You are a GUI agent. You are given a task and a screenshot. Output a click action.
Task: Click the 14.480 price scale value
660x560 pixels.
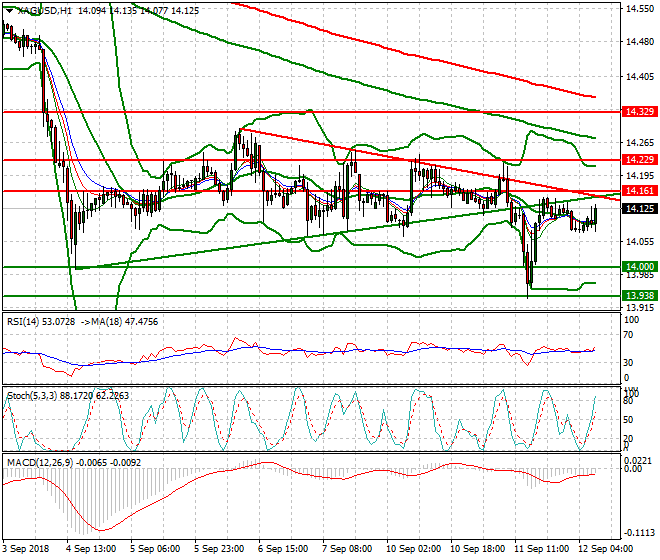640,42
